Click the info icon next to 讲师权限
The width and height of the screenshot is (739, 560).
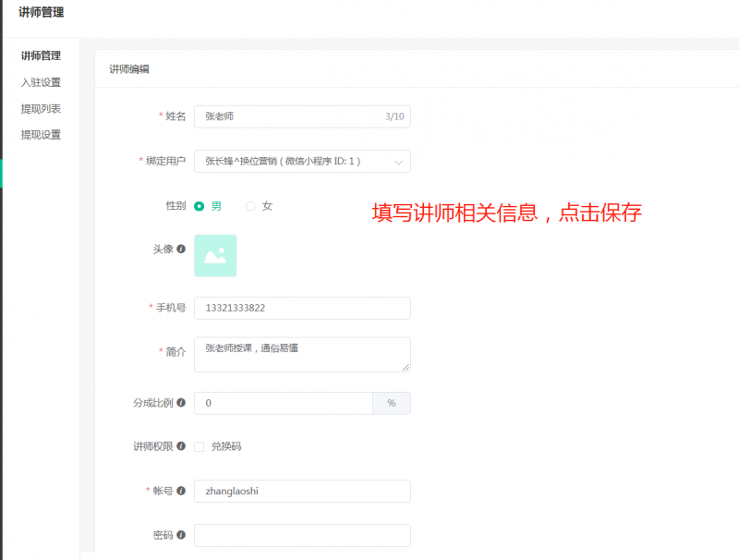click(181, 446)
